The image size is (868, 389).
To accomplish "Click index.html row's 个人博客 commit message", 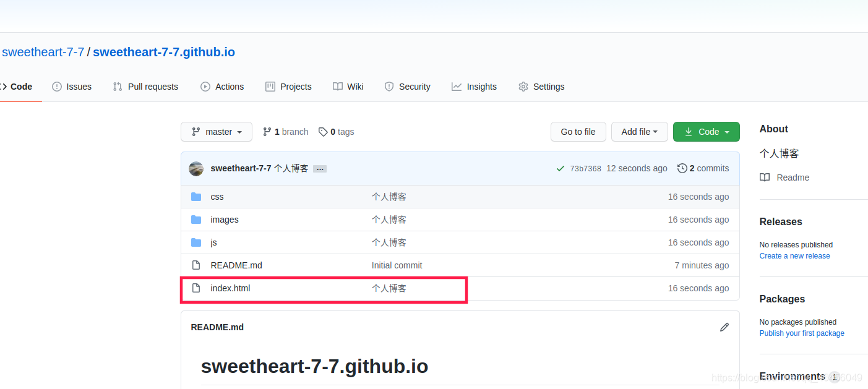I will [389, 288].
